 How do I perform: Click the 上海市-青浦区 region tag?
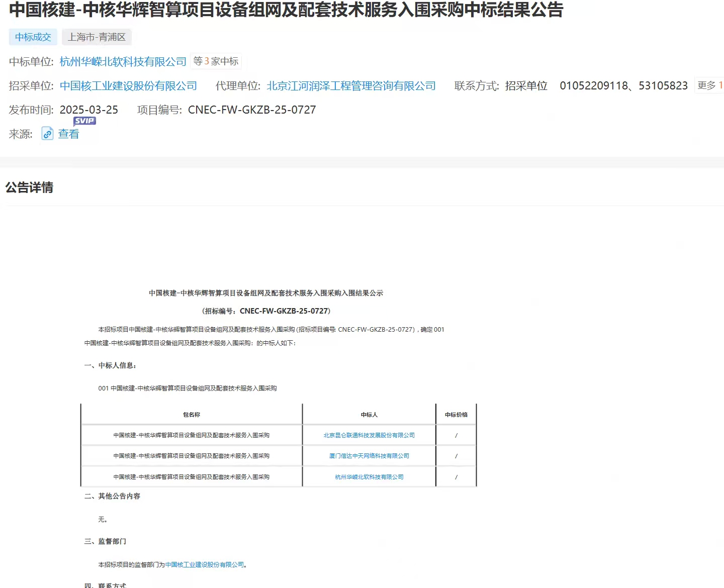(x=97, y=37)
